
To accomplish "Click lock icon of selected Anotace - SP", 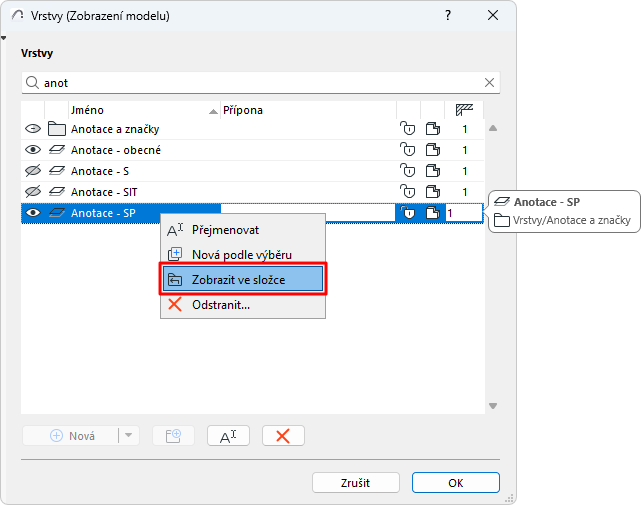I will pyautogui.click(x=407, y=213).
